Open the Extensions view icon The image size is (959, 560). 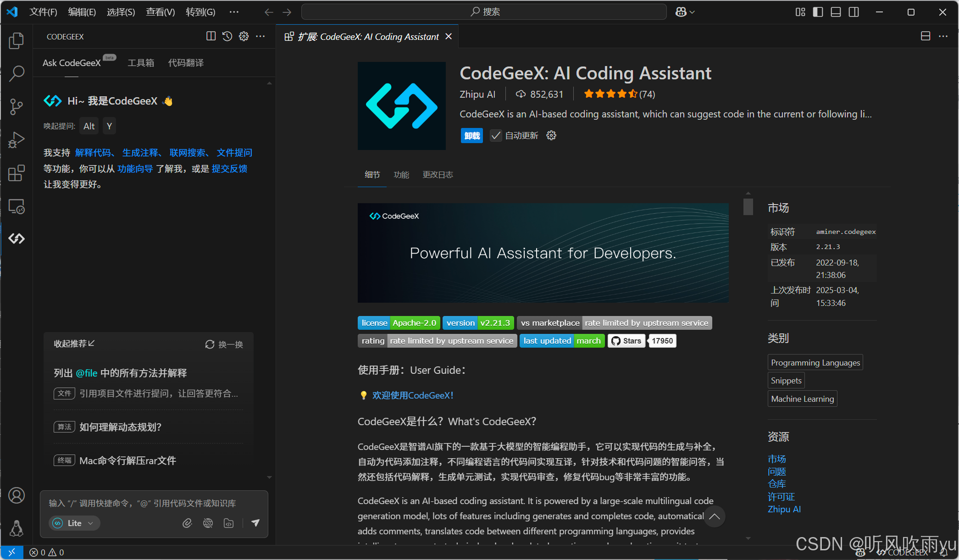coord(17,173)
